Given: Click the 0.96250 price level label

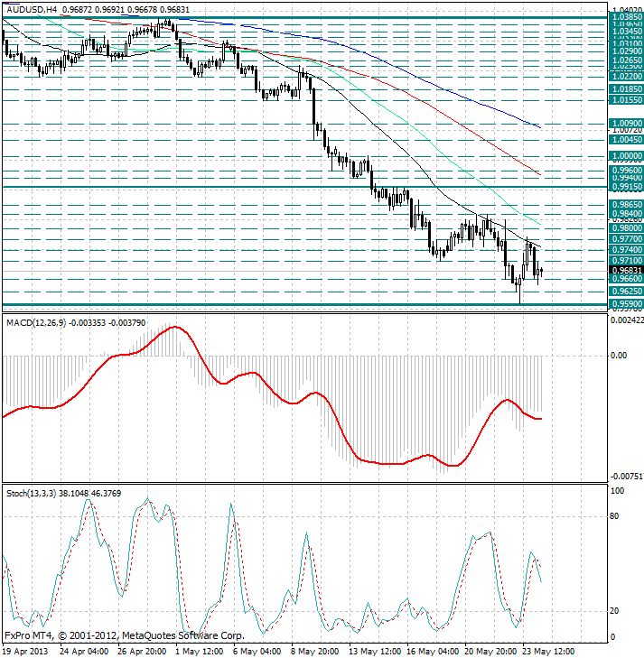Looking at the screenshot, I should click(626, 292).
